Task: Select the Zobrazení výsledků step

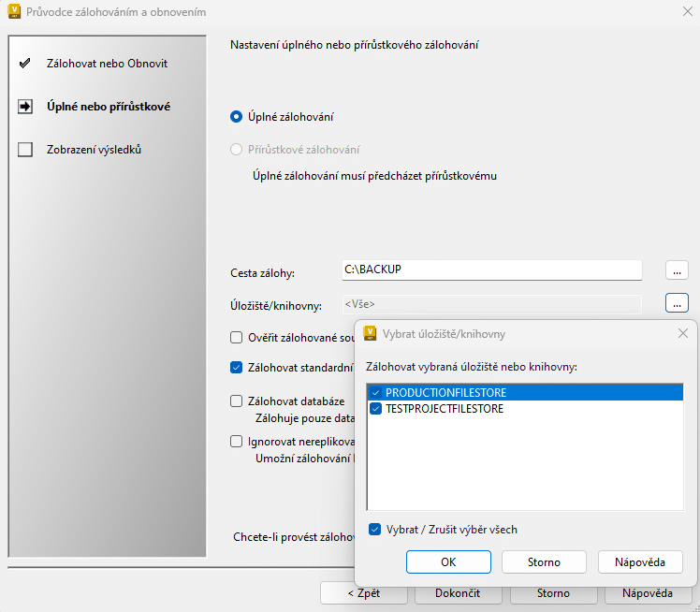Action: point(94,150)
